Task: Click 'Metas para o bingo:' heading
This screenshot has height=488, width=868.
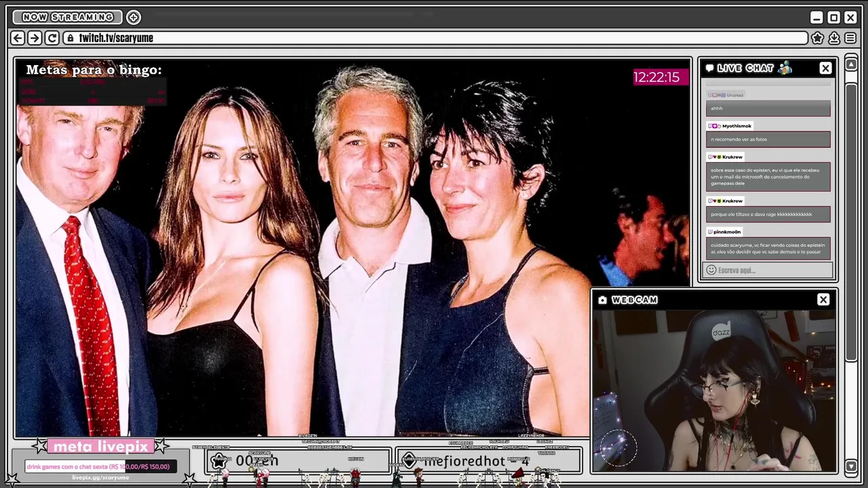Action: (94, 70)
